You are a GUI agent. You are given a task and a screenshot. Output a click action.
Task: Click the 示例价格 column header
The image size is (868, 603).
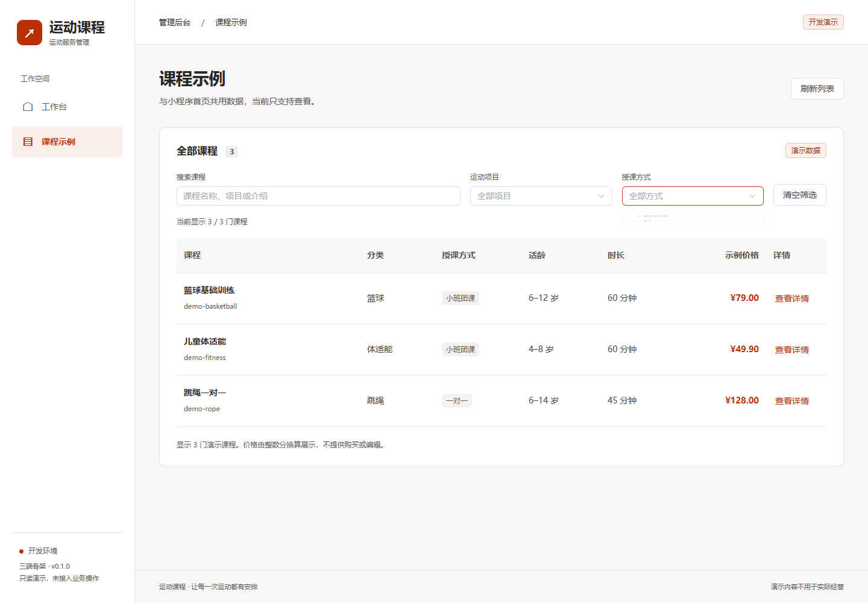pyautogui.click(x=742, y=255)
